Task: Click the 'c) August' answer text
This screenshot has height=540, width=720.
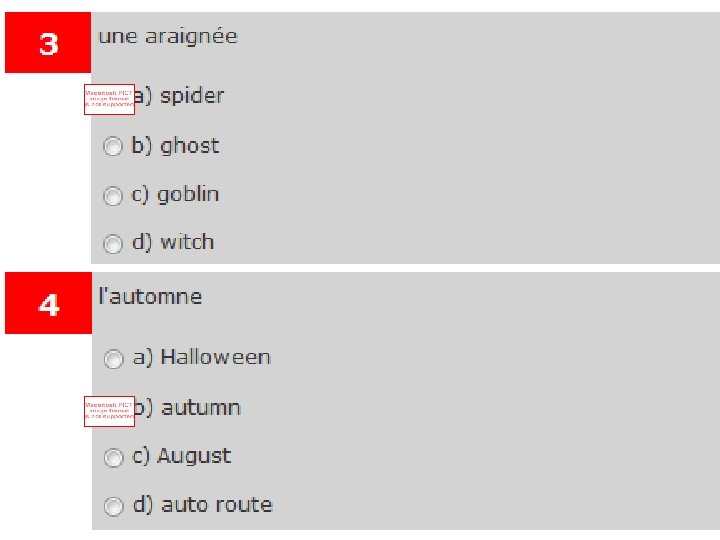Action: coord(182,456)
